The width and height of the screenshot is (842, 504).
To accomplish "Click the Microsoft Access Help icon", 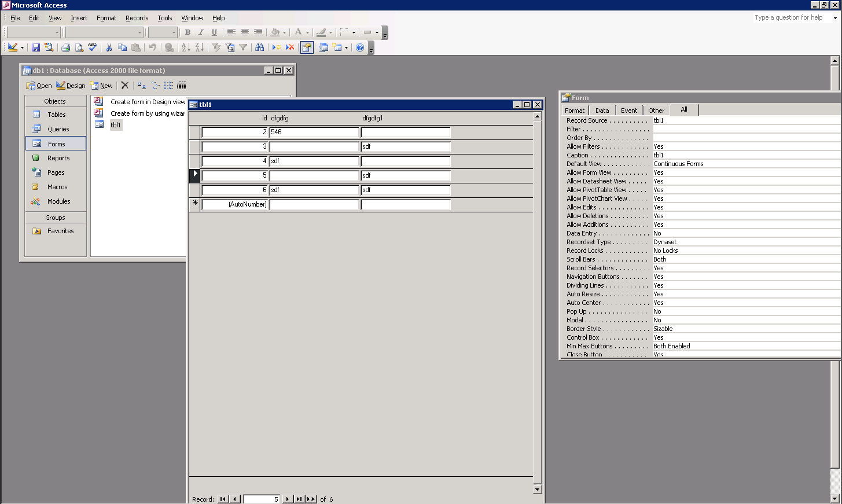I will coord(360,47).
